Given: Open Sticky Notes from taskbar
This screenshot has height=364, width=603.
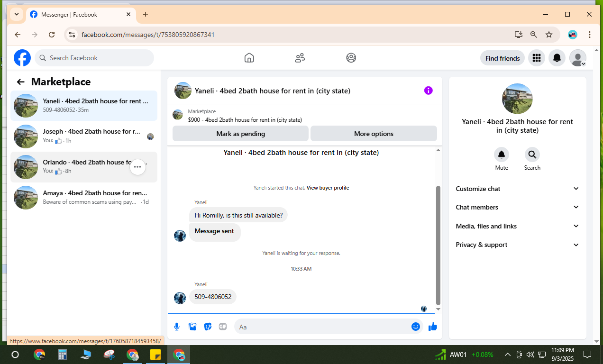Looking at the screenshot, I should pos(155,355).
